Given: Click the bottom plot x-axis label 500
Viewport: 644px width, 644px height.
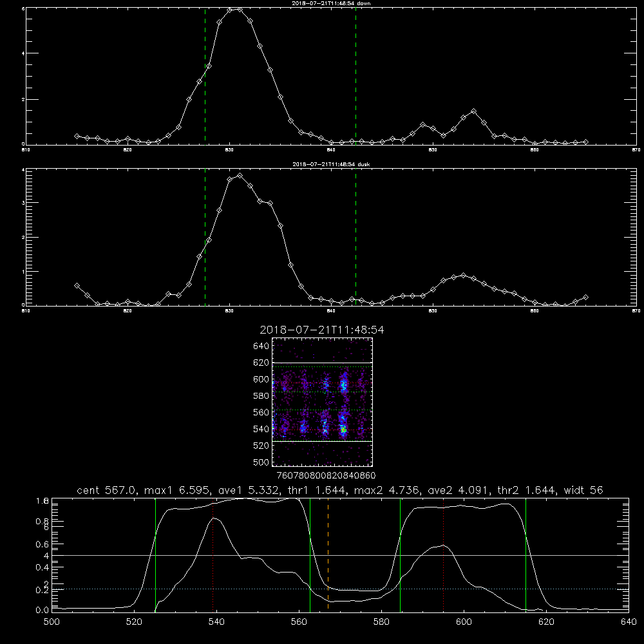Looking at the screenshot, I should 52,622.
